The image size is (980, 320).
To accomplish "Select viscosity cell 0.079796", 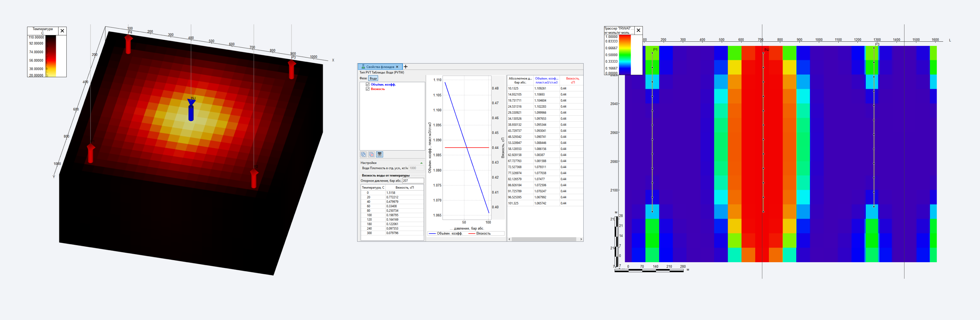I will point(405,233).
